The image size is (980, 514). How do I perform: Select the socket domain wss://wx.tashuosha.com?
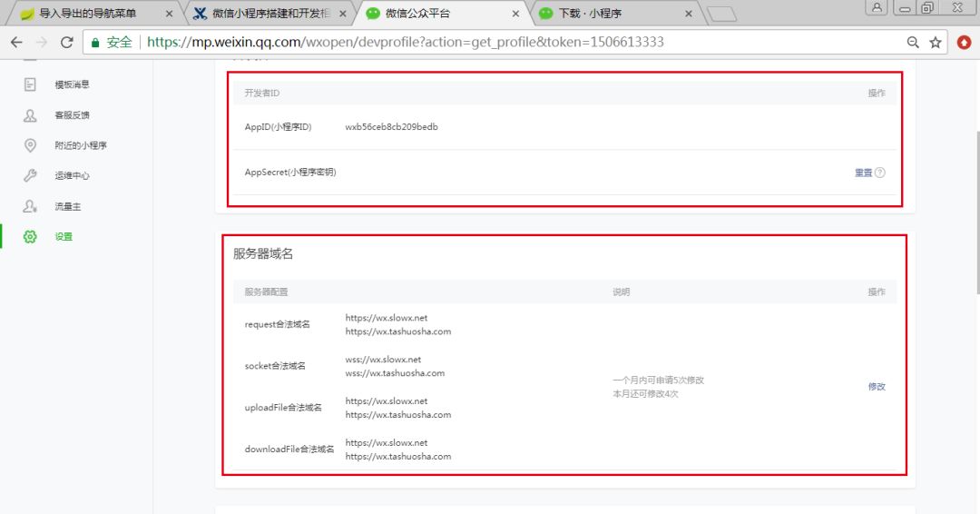(x=395, y=373)
